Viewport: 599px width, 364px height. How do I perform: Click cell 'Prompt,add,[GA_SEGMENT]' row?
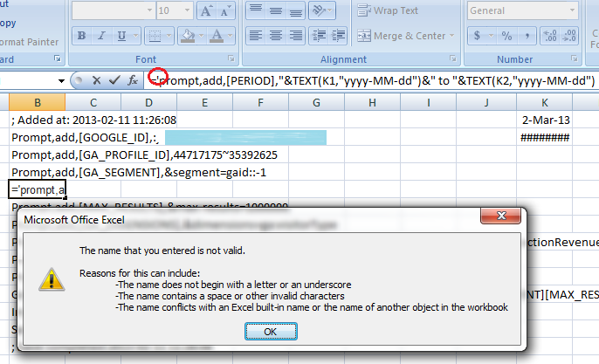point(139,173)
